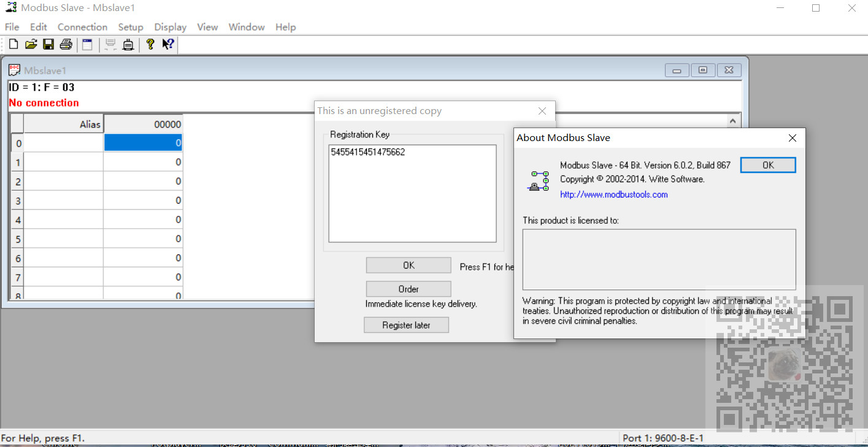Click the alias cell in row 1

pos(64,162)
